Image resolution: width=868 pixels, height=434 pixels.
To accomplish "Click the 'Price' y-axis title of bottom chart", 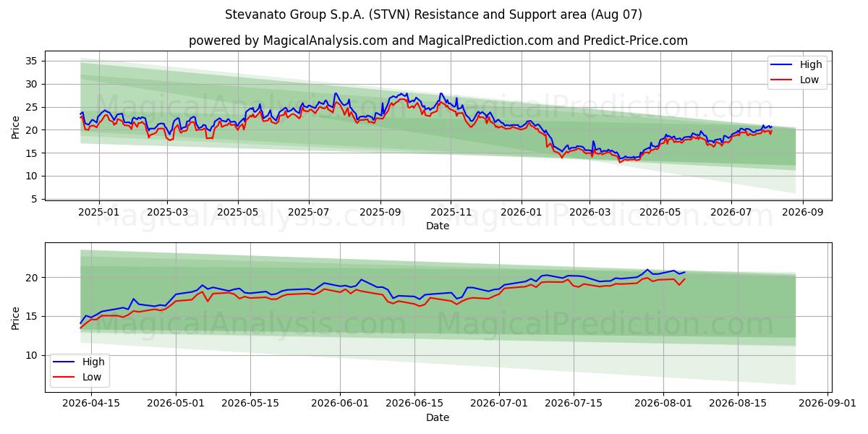I will coord(16,318).
